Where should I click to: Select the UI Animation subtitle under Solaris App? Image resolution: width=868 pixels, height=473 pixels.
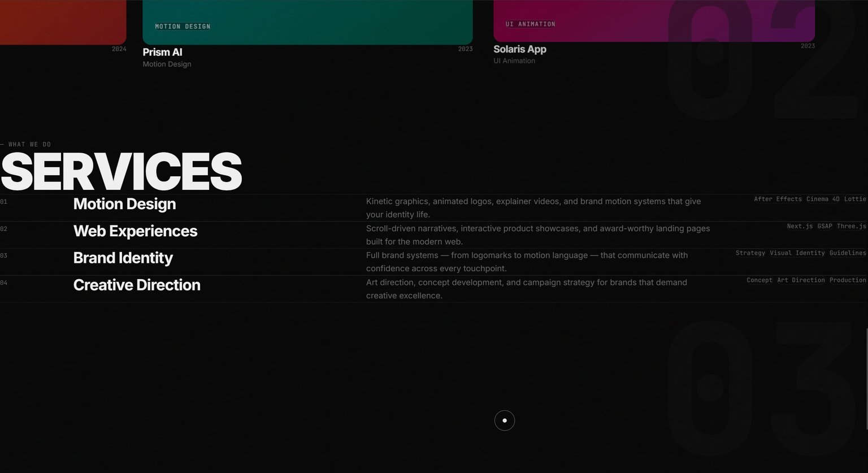[514, 61]
